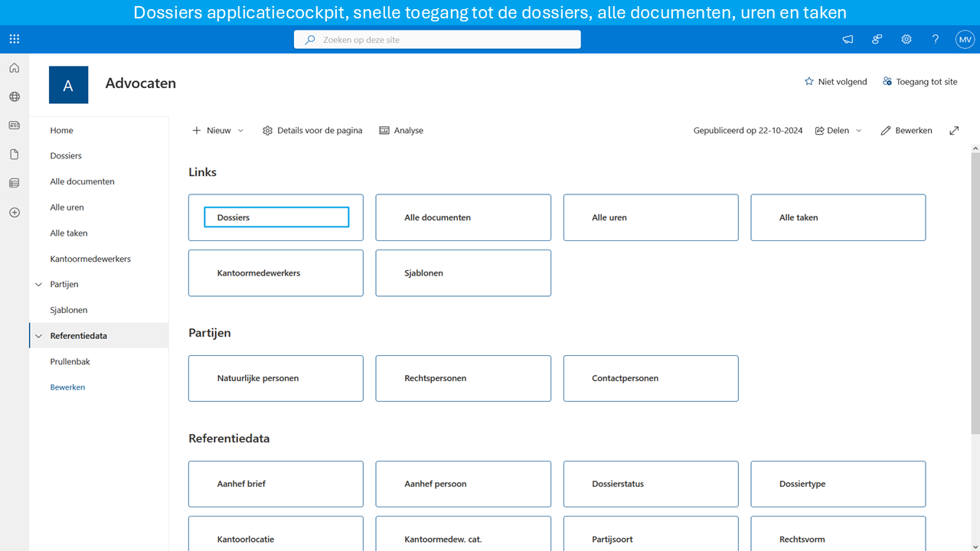Open Details voor de pagina
Screen dimensions: 980x551
(312, 131)
